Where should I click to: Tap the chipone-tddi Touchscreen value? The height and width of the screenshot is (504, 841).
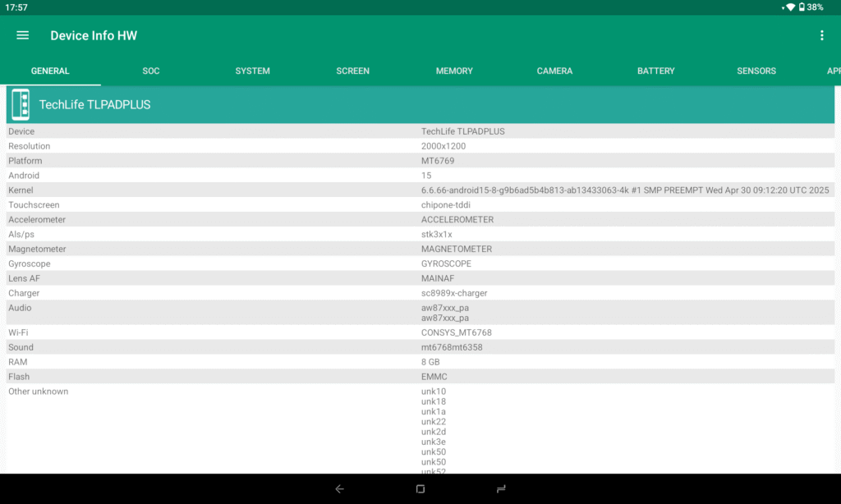(x=446, y=205)
